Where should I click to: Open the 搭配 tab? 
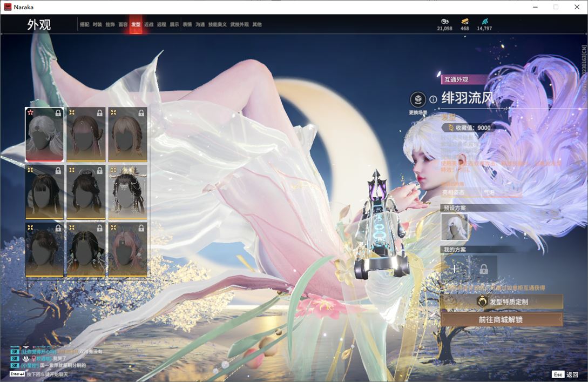coord(84,24)
